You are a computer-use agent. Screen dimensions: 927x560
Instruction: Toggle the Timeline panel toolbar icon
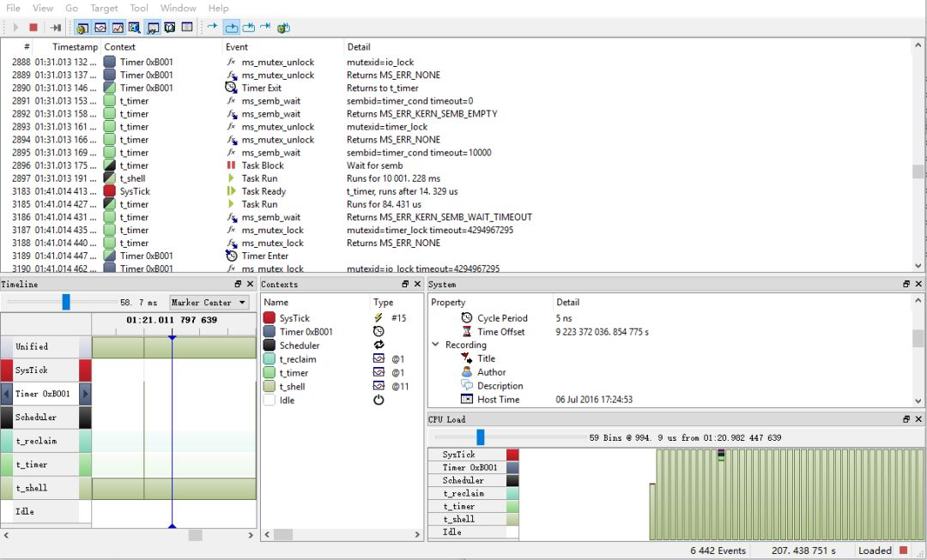pos(102,27)
